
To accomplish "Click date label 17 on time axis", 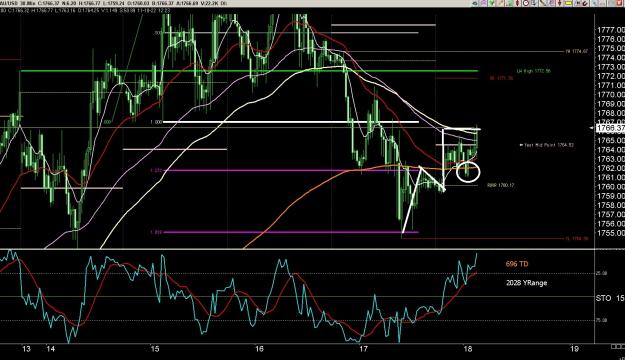I will click(363, 349).
